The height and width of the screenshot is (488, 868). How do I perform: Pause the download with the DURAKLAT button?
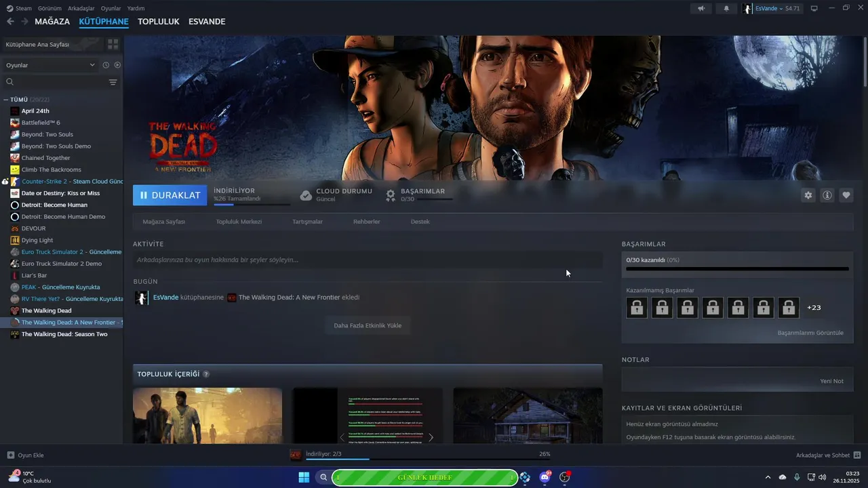click(x=170, y=195)
